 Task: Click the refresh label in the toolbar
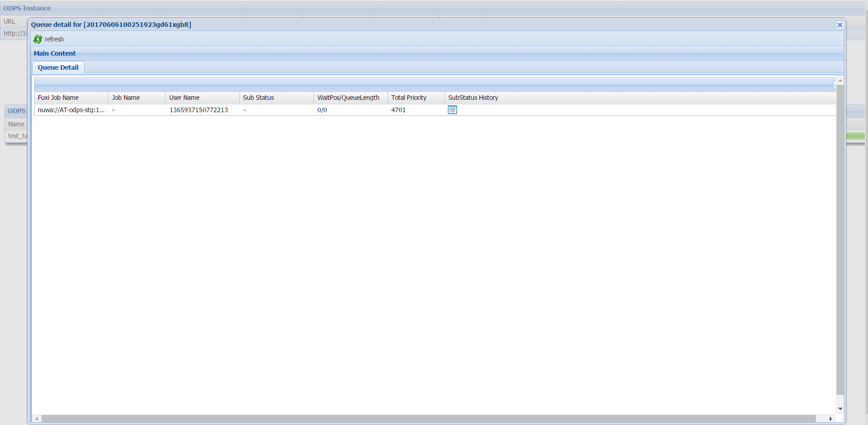[x=54, y=39]
